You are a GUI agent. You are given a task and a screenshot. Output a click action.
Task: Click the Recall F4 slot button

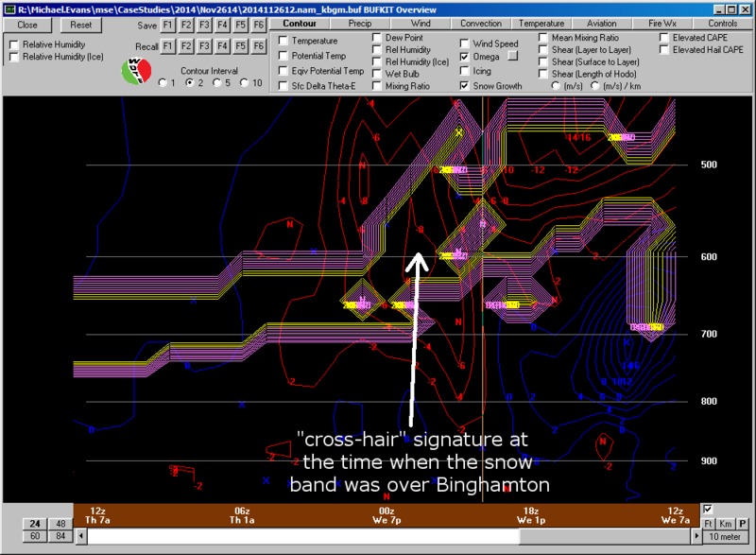point(222,46)
